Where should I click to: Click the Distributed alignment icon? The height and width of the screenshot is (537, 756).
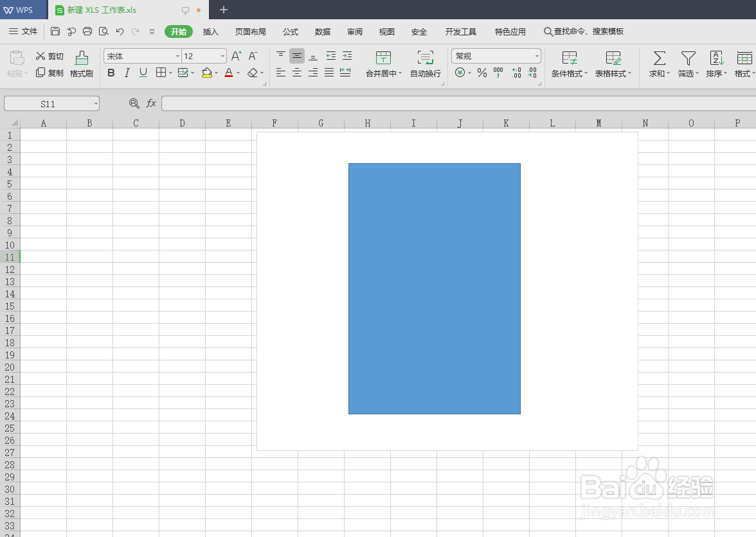[345, 73]
